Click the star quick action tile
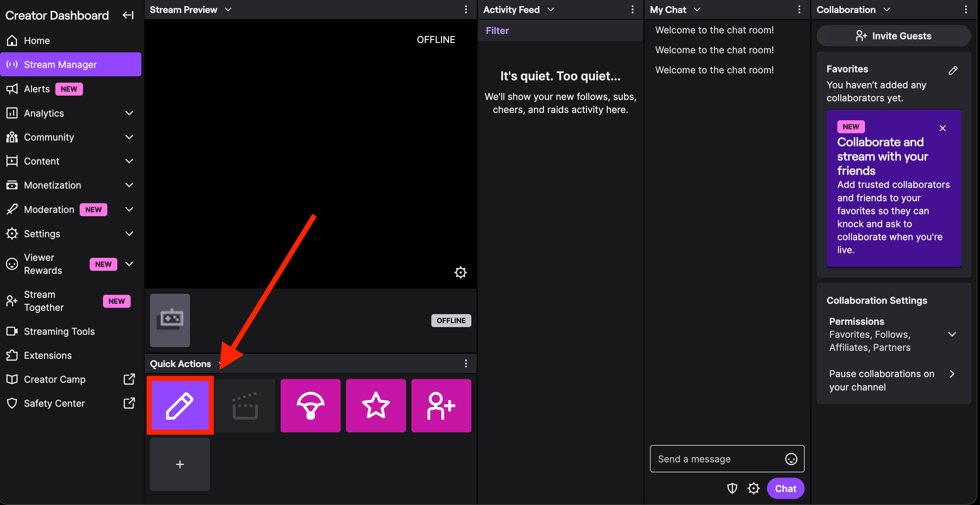This screenshot has height=505, width=980. [x=375, y=405]
